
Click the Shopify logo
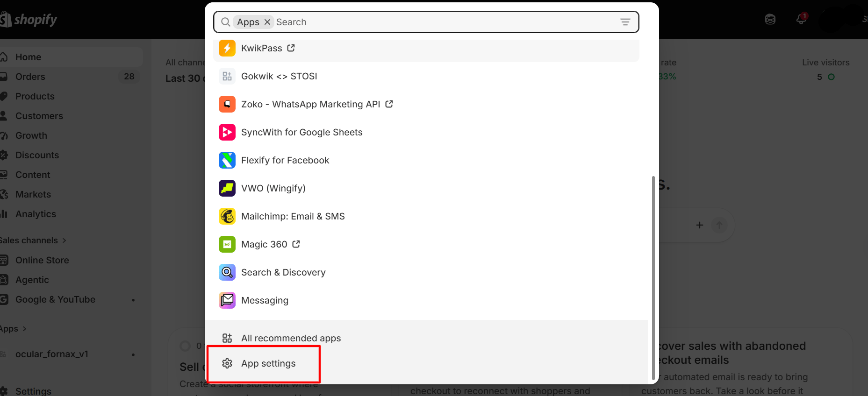point(29,20)
